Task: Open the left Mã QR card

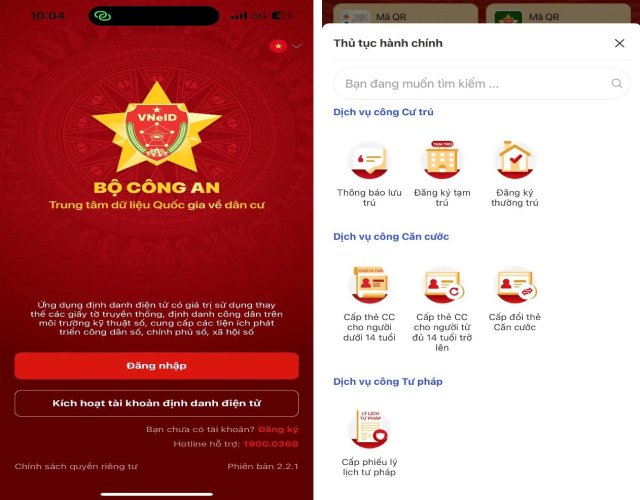Action: (405, 15)
